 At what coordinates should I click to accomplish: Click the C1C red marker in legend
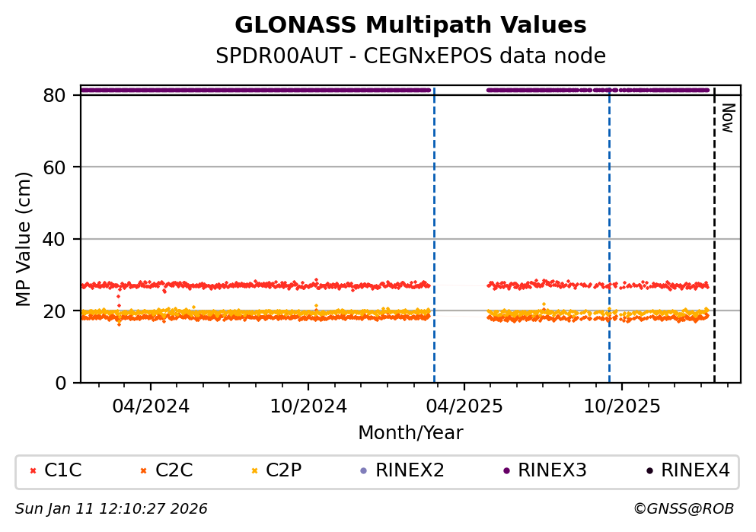click(x=33, y=471)
